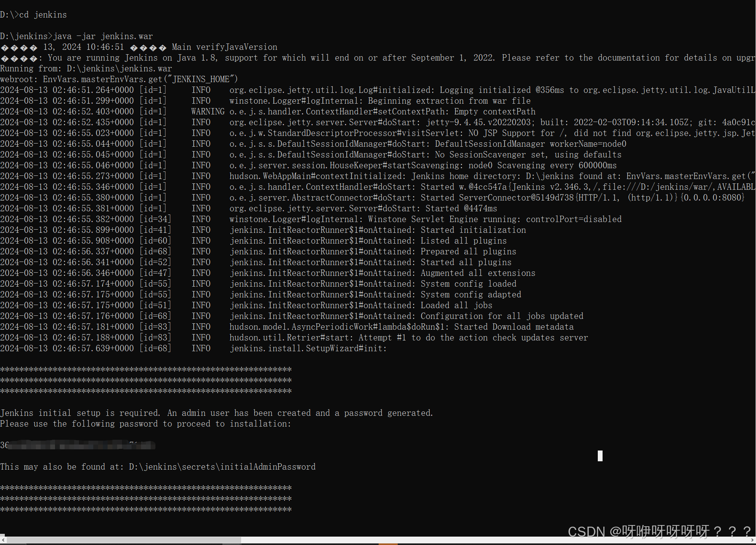756x545 pixels.
Task: Click the WARNING log level entry
Action: (208, 111)
